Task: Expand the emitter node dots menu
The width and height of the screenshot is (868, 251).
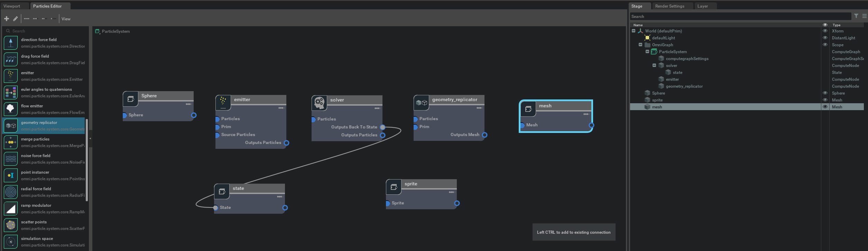Action: pos(281,108)
